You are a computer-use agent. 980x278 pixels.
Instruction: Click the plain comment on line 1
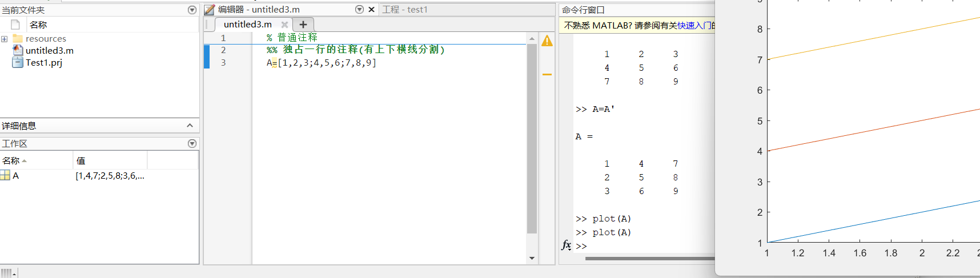(x=292, y=37)
